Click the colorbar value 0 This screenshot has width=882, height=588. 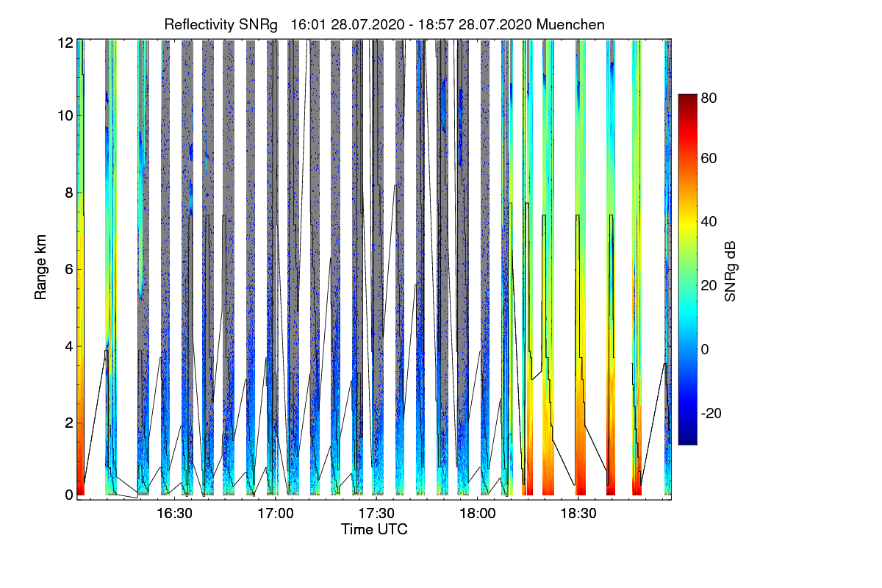click(705, 349)
